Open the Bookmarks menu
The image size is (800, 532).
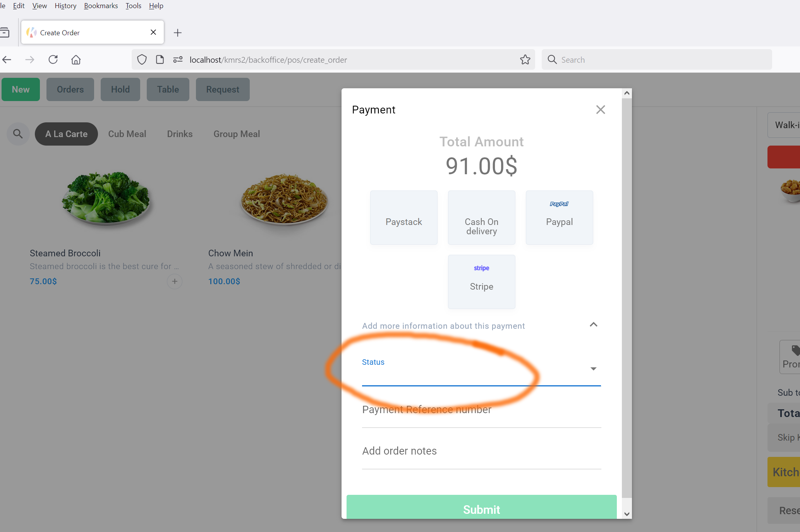coord(101,6)
